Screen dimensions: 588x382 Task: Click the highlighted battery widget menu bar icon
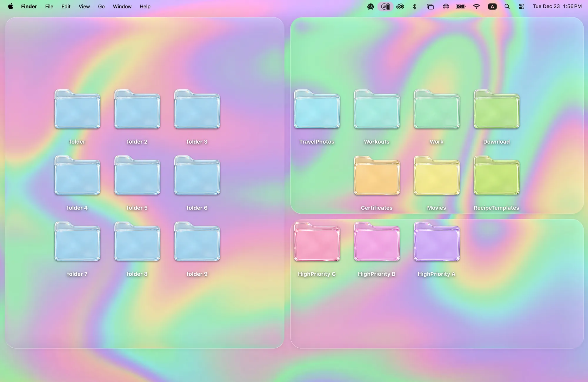tap(385, 6)
